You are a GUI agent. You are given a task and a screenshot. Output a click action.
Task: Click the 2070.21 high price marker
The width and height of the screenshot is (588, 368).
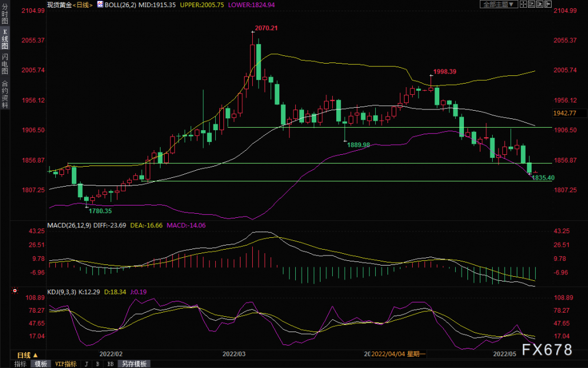[x=266, y=28]
